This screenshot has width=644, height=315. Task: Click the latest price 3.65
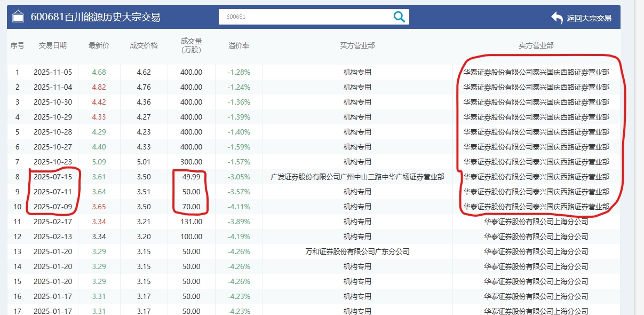click(99, 207)
